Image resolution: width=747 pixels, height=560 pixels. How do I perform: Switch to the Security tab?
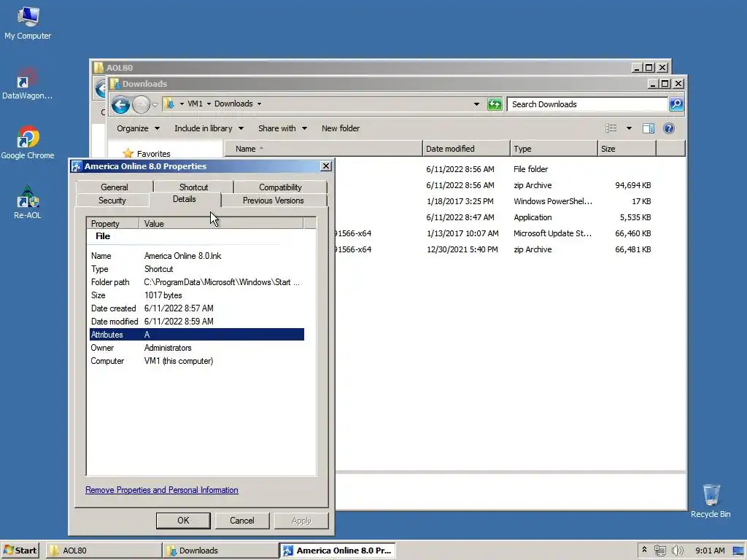point(112,201)
